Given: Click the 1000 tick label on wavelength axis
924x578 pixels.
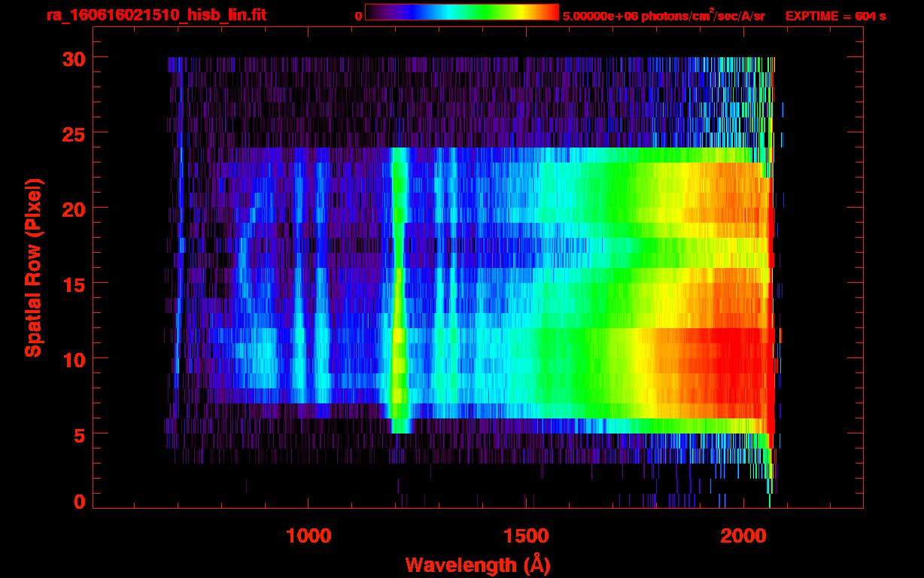Looking at the screenshot, I should 309,536.
